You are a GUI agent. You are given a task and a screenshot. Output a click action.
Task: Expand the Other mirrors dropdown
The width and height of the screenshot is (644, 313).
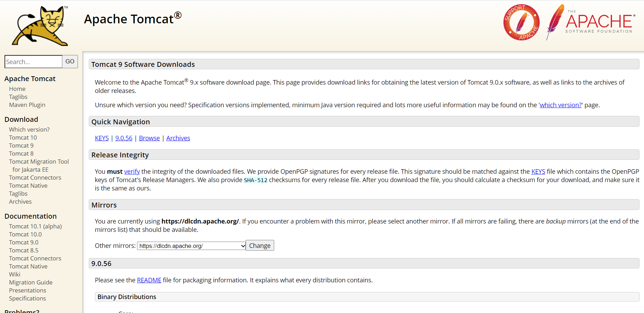click(191, 246)
